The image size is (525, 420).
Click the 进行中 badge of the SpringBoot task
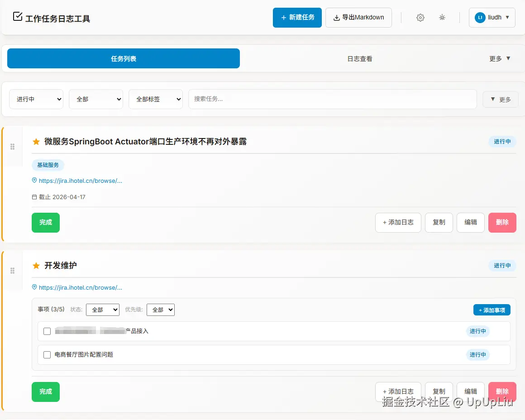[502, 142]
